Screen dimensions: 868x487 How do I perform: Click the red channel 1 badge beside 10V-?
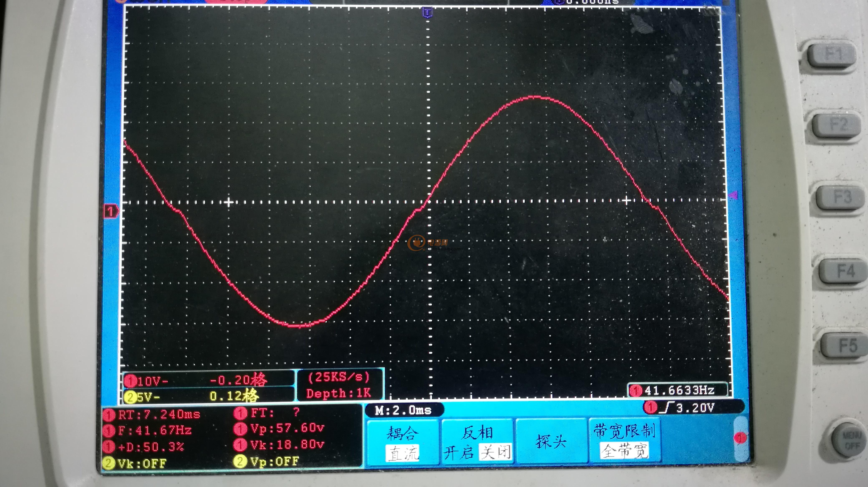(x=130, y=381)
